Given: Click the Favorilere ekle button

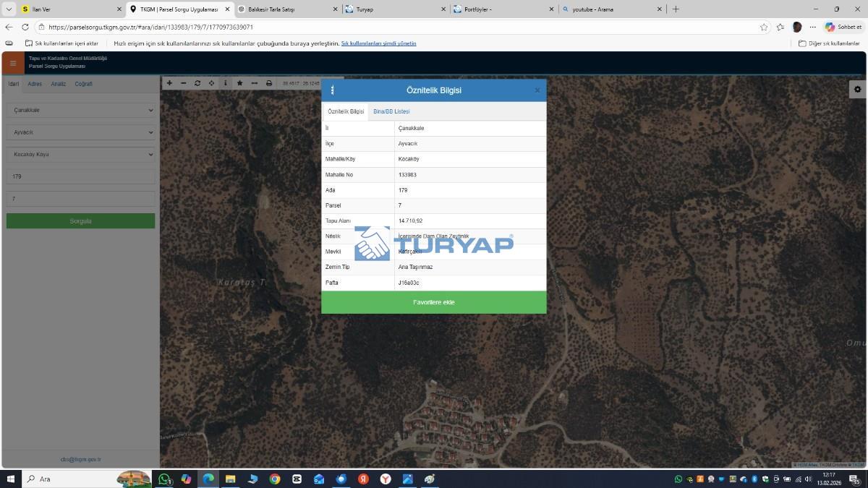Looking at the screenshot, I should 433,302.
